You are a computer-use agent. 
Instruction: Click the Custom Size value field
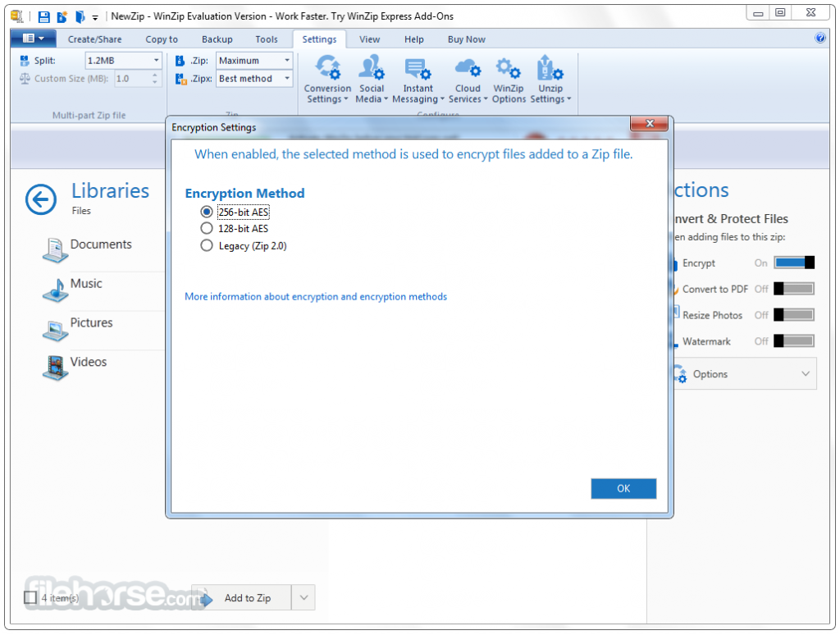click(131, 79)
